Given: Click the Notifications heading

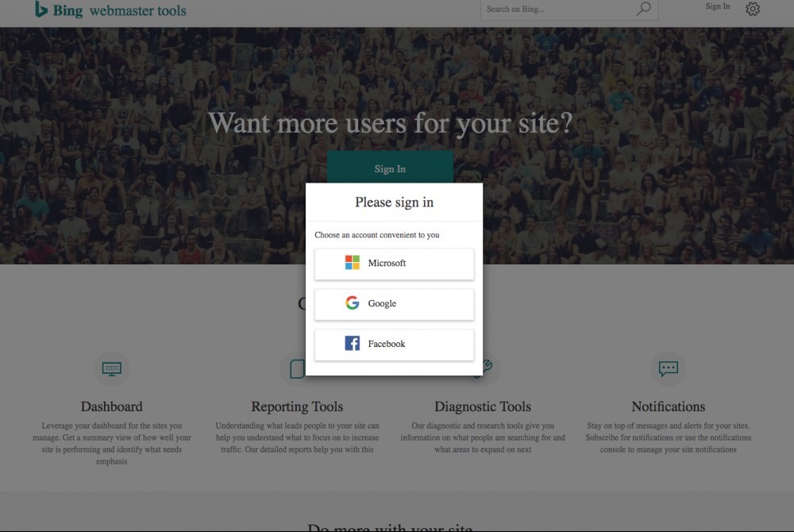Looking at the screenshot, I should coord(668,407).
